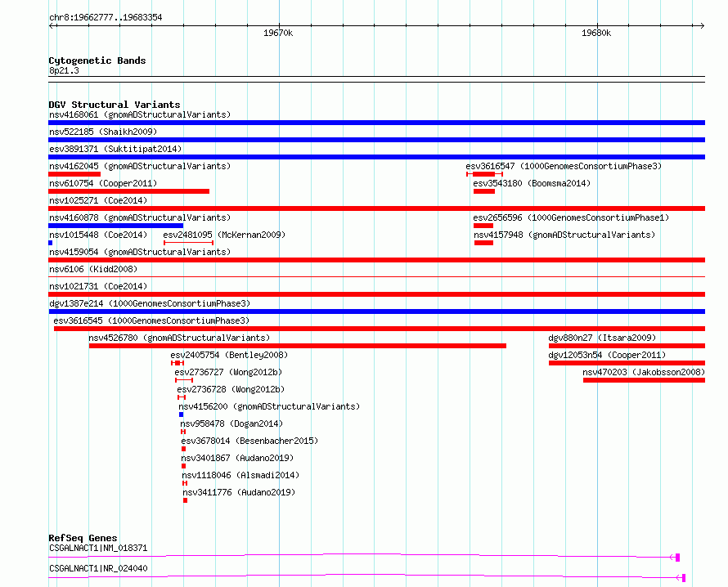Click the nsv4526780 gnomAD label
This screenshot has width=728, height=587.
point(179,338)
